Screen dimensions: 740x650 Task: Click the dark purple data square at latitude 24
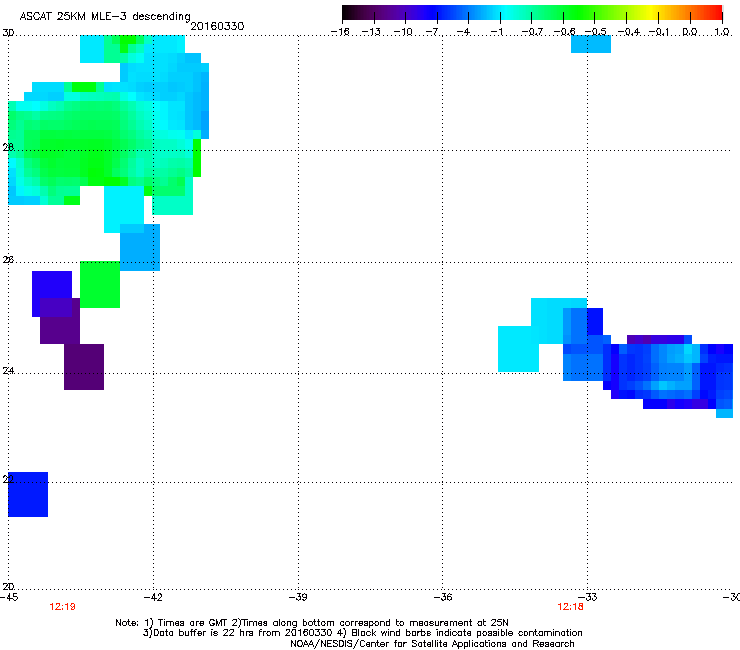pos(84,367)
